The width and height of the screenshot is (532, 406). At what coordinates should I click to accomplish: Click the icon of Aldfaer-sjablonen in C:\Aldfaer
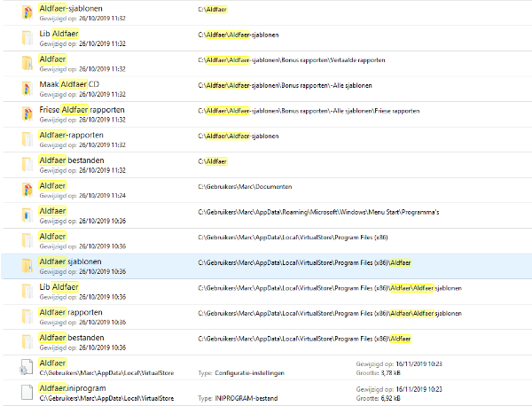click(27, 12)
